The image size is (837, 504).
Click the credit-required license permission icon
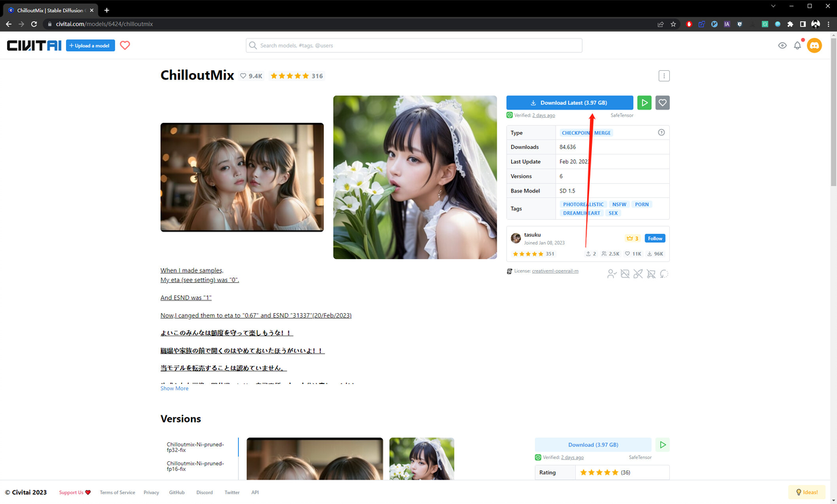pos(611,274)
